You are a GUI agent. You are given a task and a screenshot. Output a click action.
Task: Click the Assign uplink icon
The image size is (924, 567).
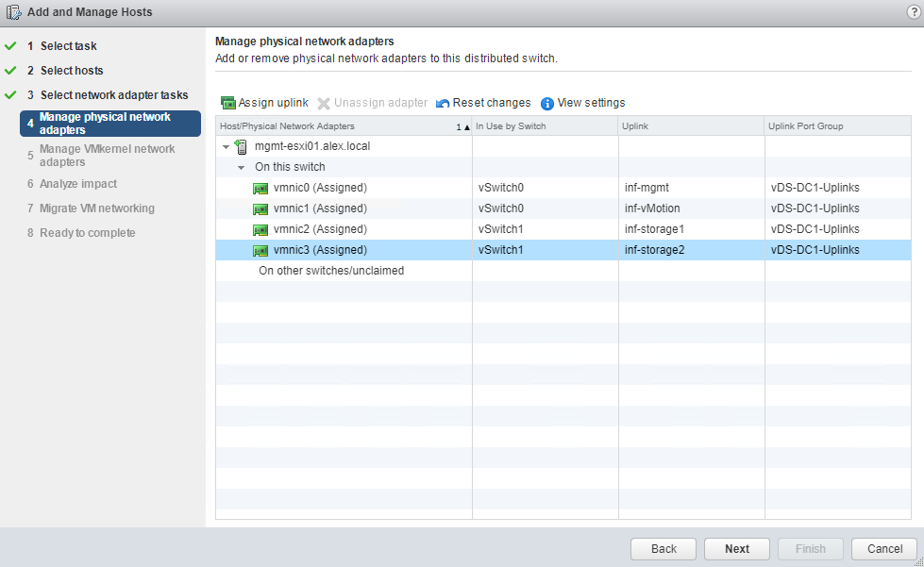point(227,103)
